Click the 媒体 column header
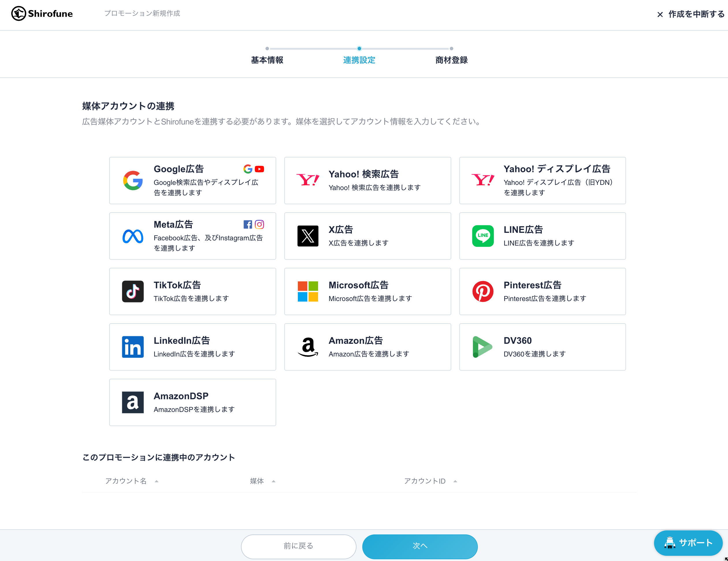Screen dimensions: 728x561 (257, 481)
